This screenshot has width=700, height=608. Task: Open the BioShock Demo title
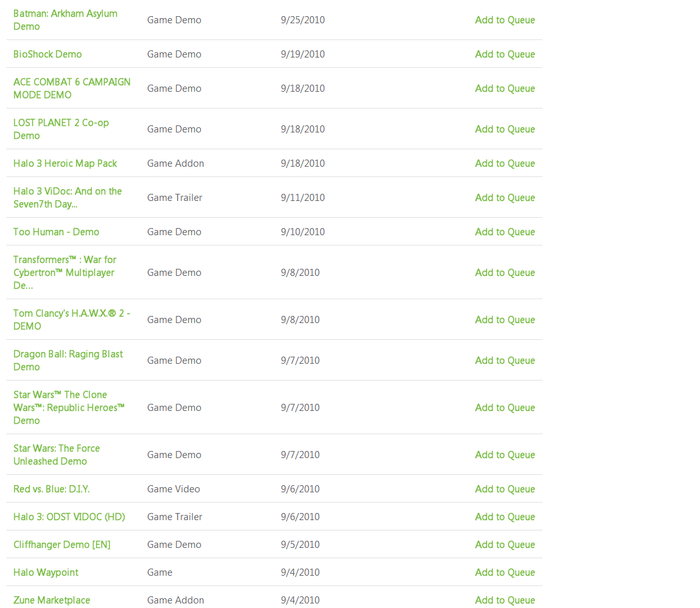pos(47,54)
